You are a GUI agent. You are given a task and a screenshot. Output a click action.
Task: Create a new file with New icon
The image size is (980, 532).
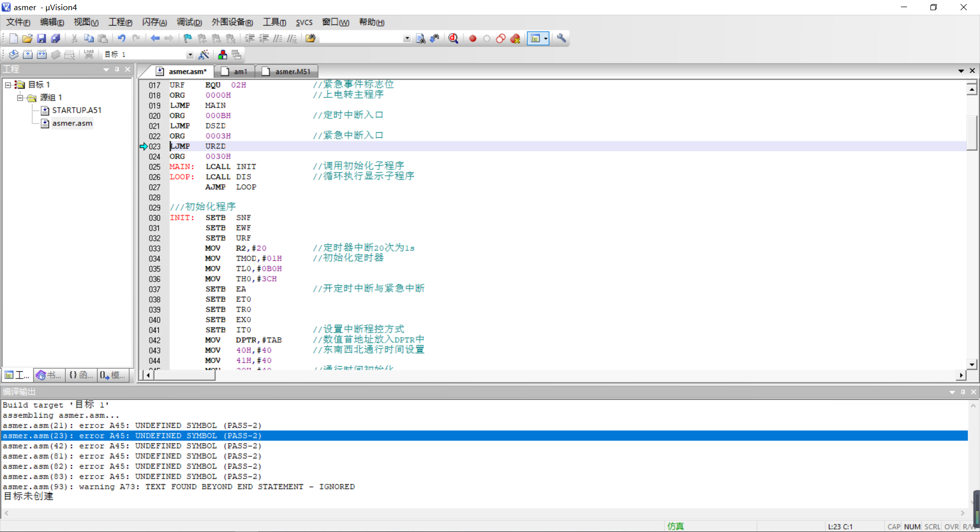point(14,38)
